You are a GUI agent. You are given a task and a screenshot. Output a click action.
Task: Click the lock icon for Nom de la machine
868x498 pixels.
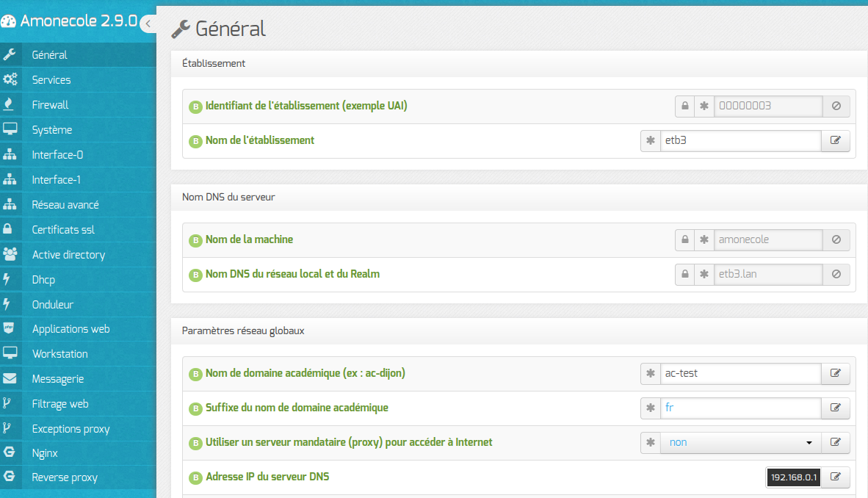[685, 239]
